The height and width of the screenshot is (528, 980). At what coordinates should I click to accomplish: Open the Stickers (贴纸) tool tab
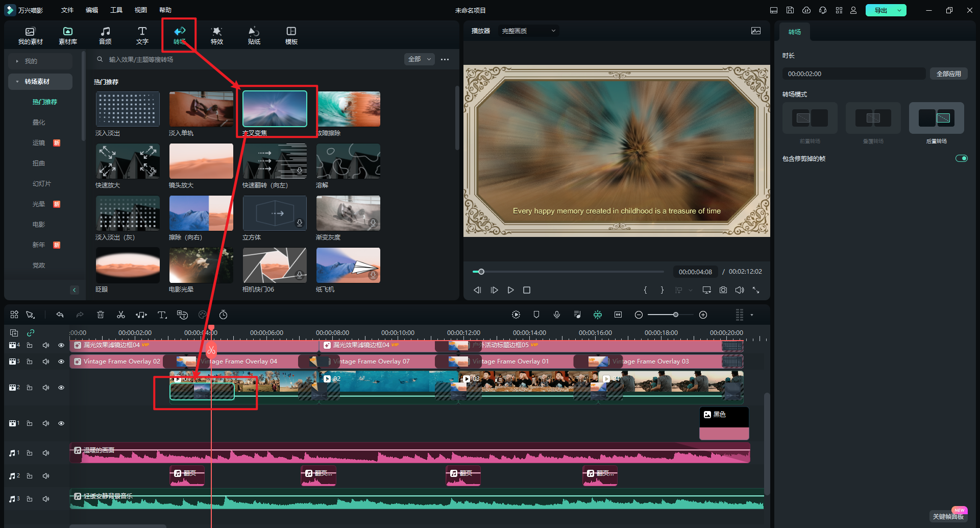(x=254, y=35)
